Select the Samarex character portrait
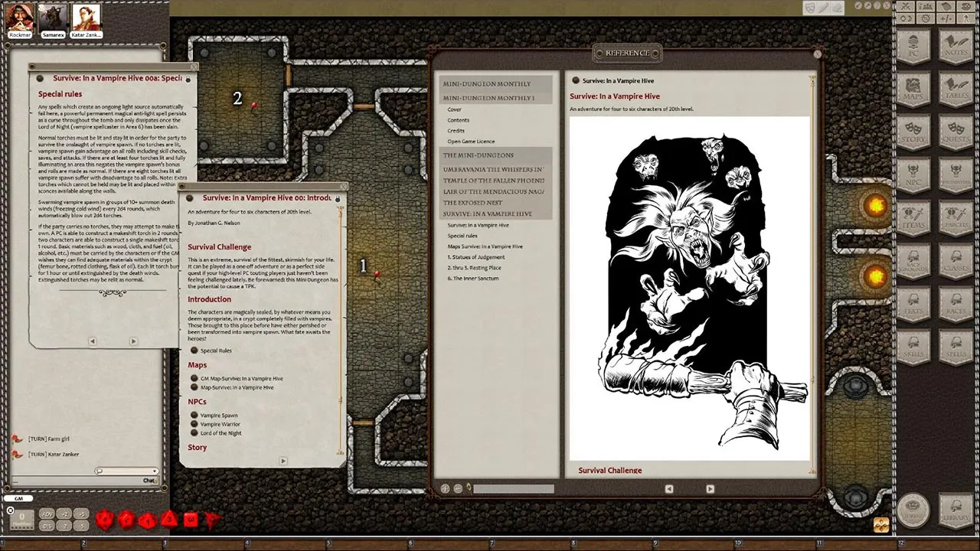This screenshot has height=551, width=980. 53,17
